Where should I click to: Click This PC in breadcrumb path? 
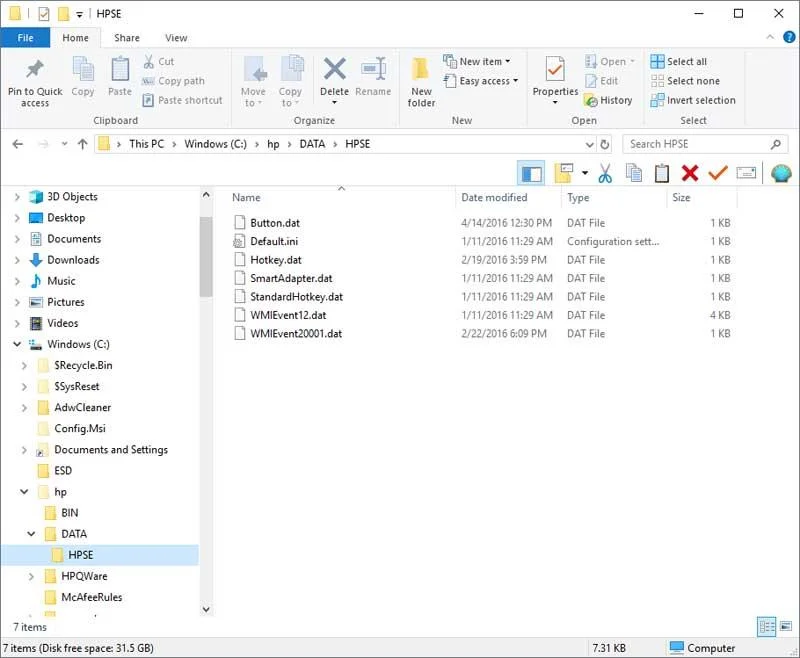(146, 144)
